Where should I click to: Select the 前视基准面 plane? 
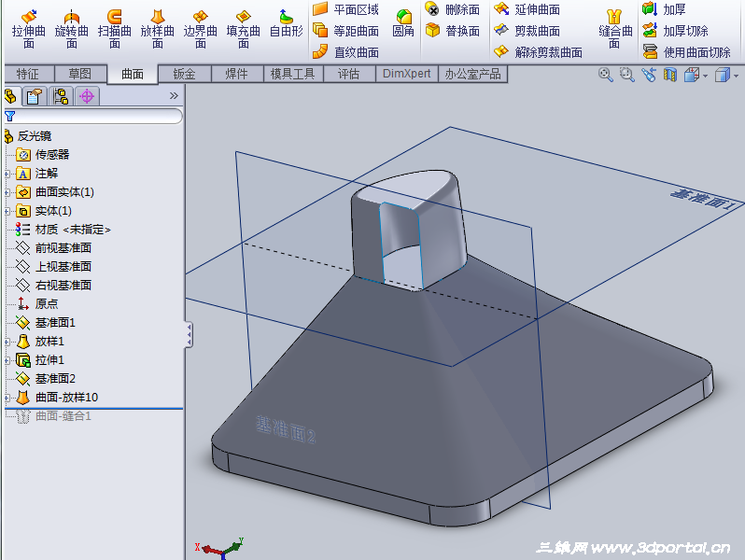54,248
